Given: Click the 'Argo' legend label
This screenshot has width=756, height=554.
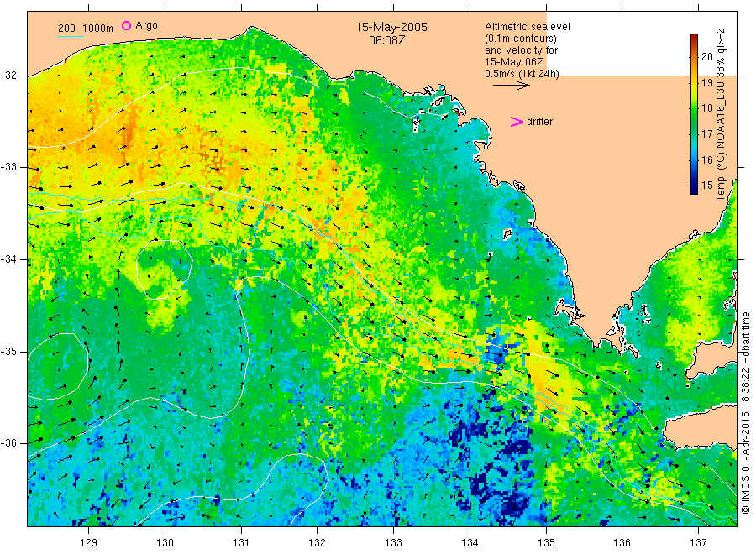Looking at the screenshot, I should [146, 25].
